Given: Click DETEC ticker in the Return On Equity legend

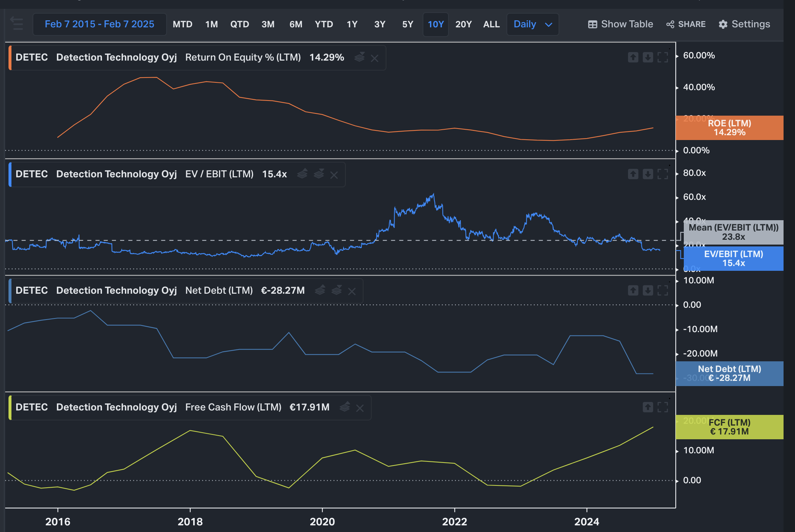Looking at the screenshot, I should pos(32,57).
